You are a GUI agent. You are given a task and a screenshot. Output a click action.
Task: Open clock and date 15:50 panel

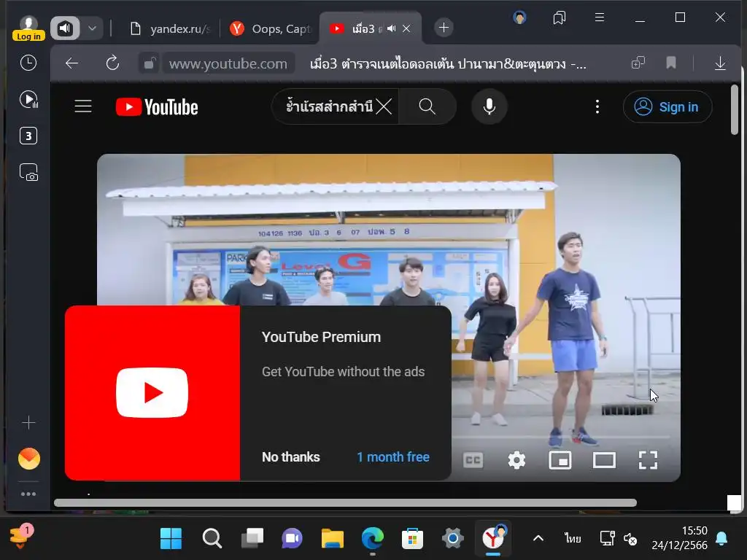(679, 538)
